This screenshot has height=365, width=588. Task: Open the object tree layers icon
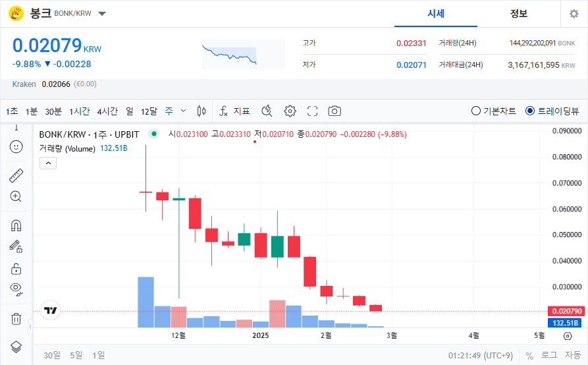16,347
